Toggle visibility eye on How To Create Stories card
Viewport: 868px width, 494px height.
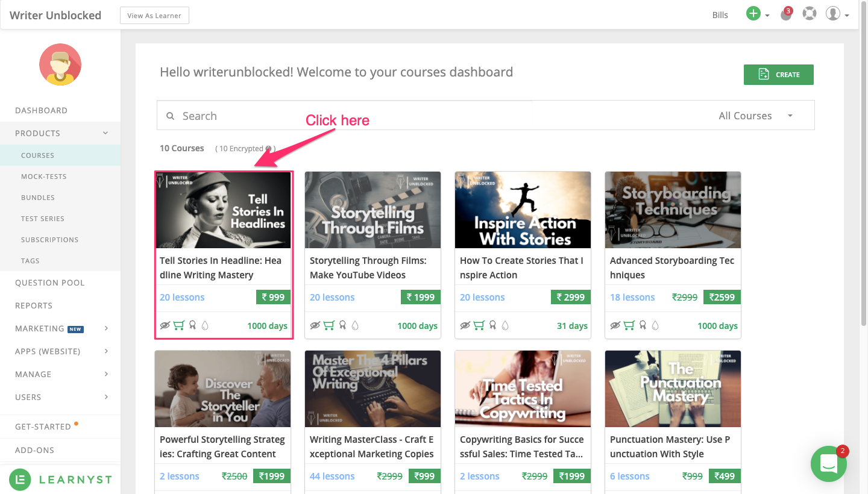[x=465, y=325]
